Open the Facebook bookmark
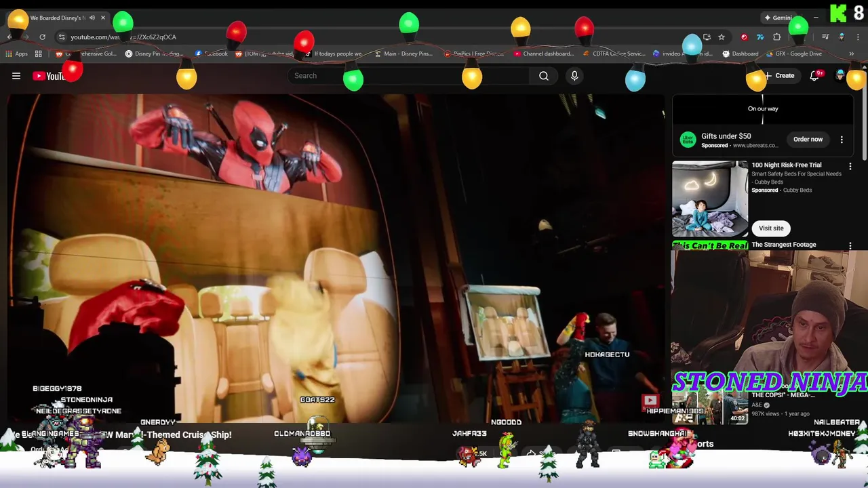The width and height of the screenshot is (868, 488). [x=212, y=54]
